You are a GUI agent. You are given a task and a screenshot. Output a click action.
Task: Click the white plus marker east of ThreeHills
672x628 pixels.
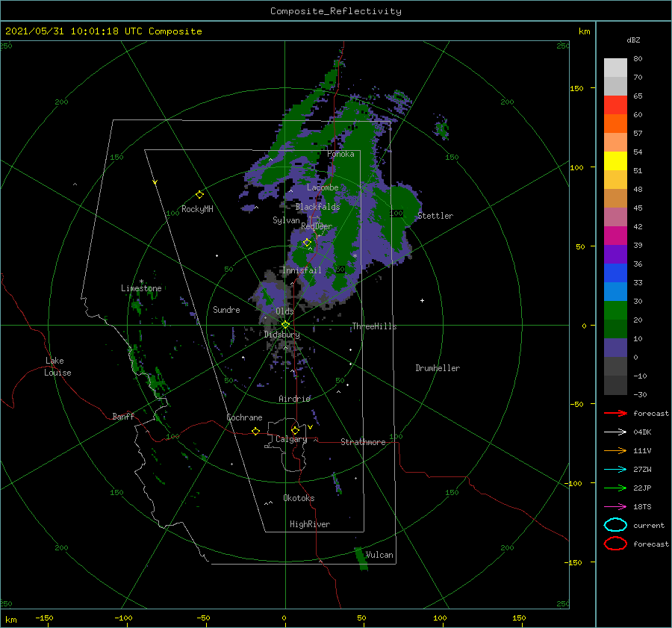click(x=422, y=300)
